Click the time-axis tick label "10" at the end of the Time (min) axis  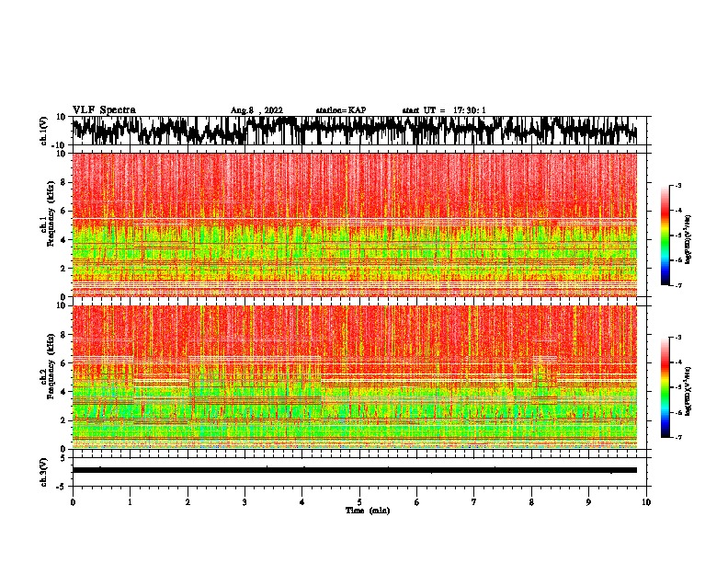tap(646, 502)
